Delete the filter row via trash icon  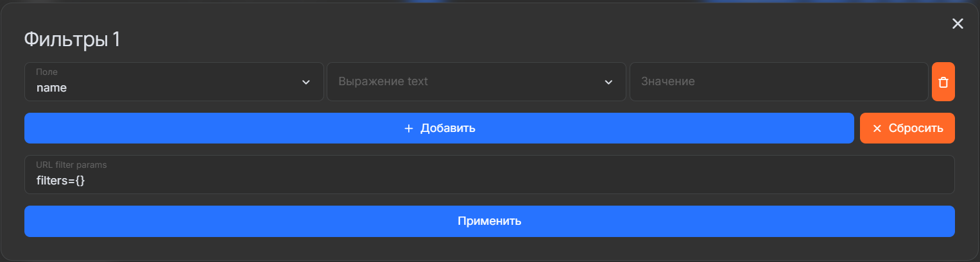(x=943, y=82)
